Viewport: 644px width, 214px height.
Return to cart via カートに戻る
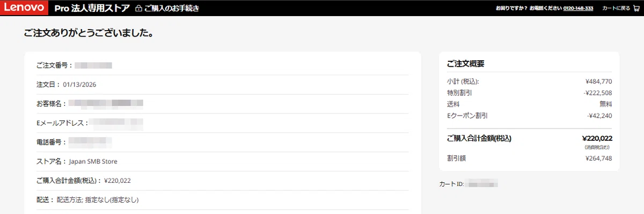click(616, 8)
